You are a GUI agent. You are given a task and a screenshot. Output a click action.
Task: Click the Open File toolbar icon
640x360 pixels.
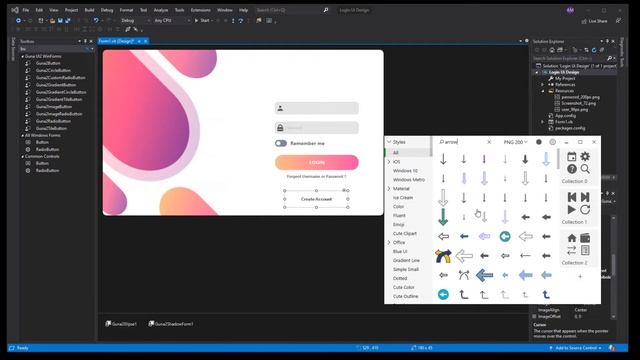52,20
